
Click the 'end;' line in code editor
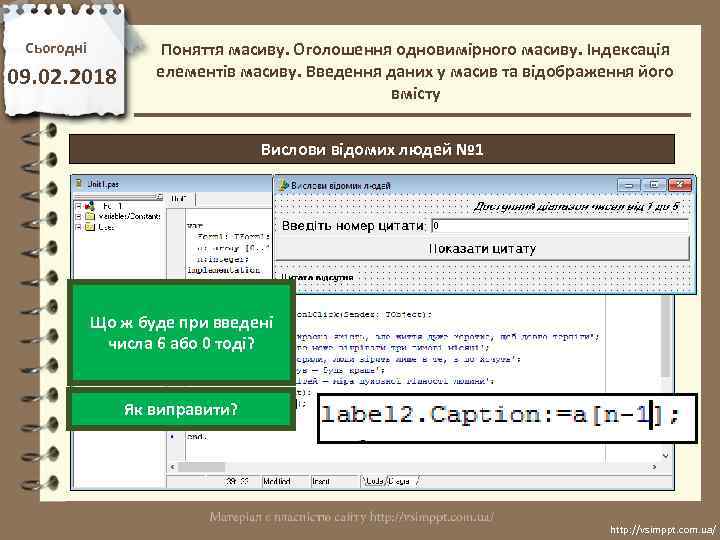pyautogui.click(x=197, y=437)
